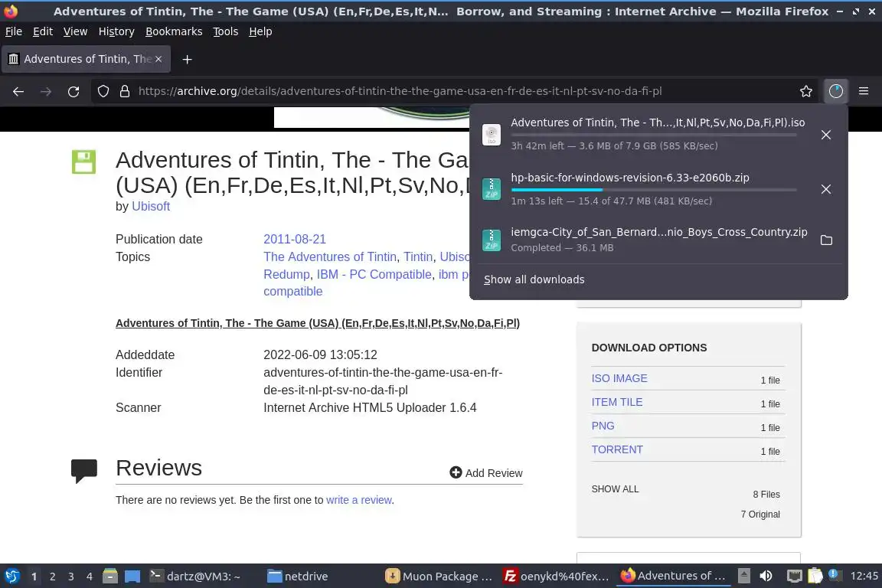This screenshot has width=882, height=588.
Task: Open the History menu
Action: point(116,31)
